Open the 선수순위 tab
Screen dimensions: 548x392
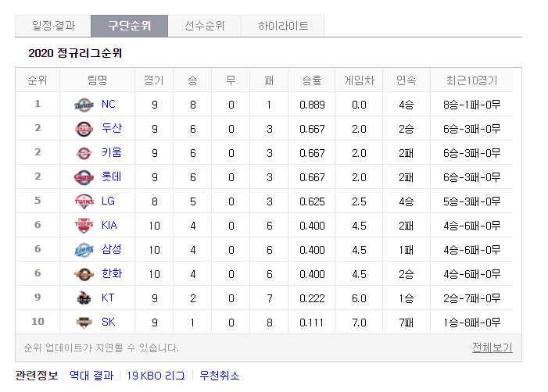coord(205,26)
